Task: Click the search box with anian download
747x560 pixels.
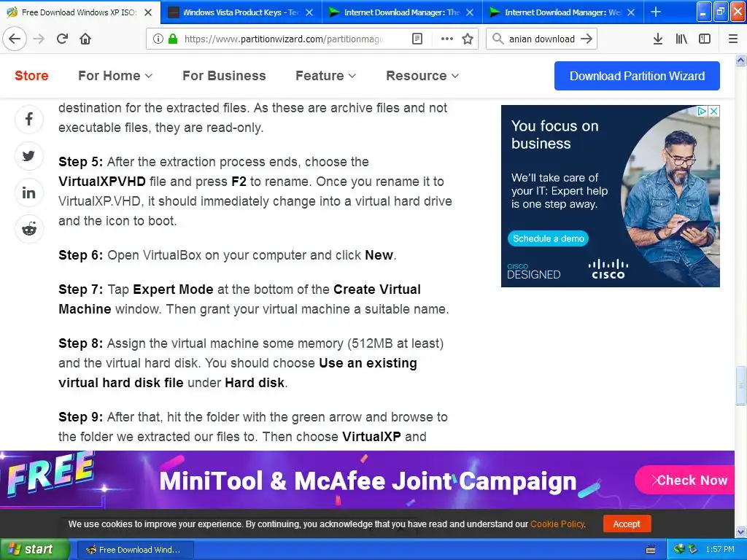Action: coord(542,39)
